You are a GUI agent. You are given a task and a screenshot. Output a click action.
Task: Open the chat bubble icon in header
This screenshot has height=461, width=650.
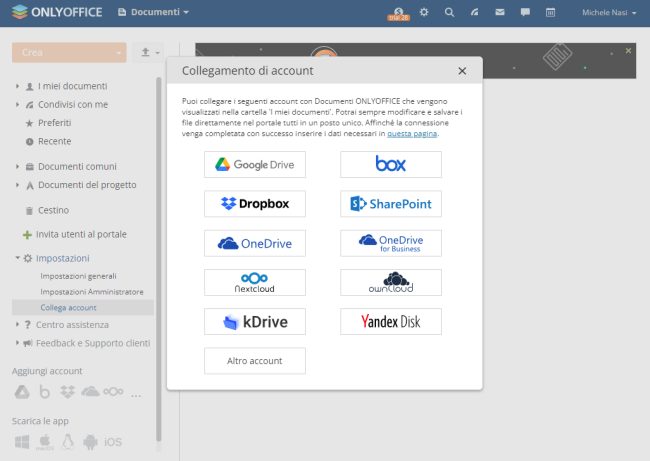point(525,13)
